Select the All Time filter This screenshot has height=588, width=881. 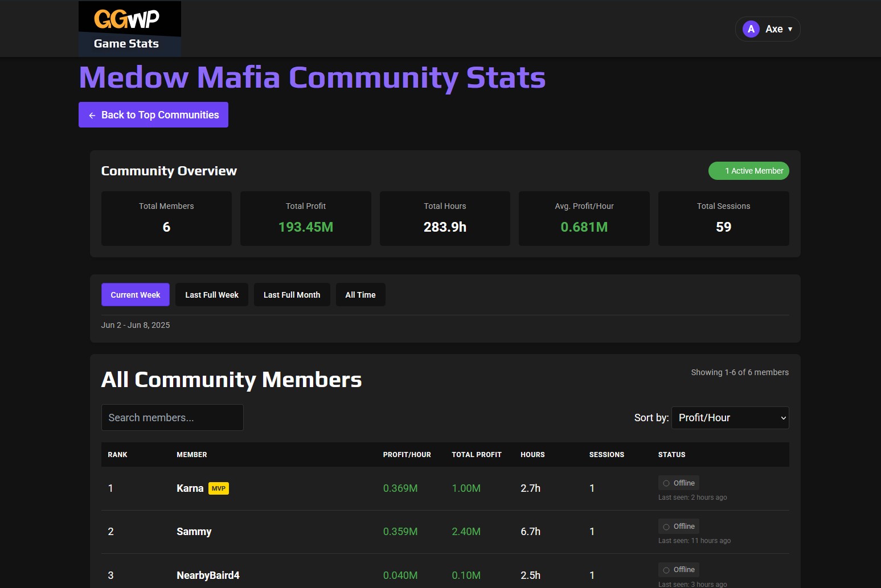(360, 294)
